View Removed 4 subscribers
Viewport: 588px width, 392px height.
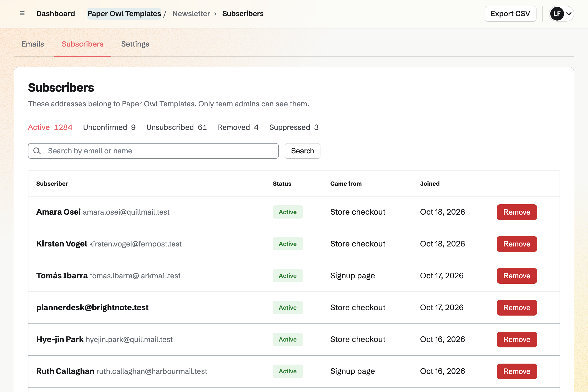(238, 127)
